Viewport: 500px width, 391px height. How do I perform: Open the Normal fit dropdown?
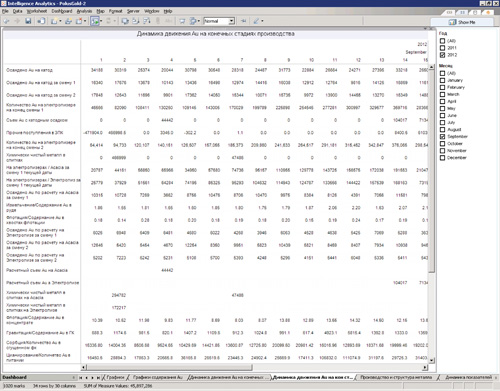pos(231,21)
